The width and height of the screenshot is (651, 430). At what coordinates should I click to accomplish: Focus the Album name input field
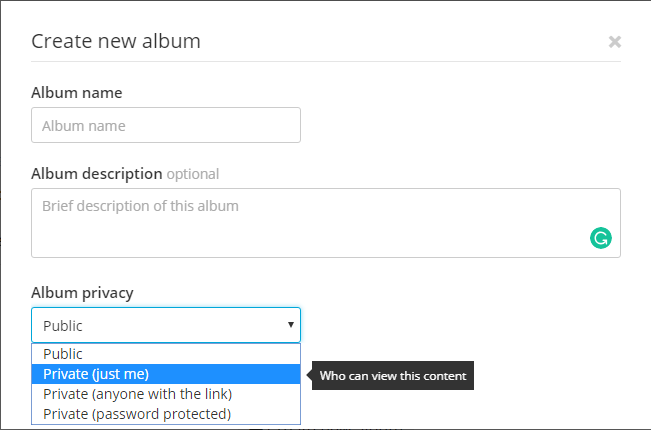tap(166, 125)
